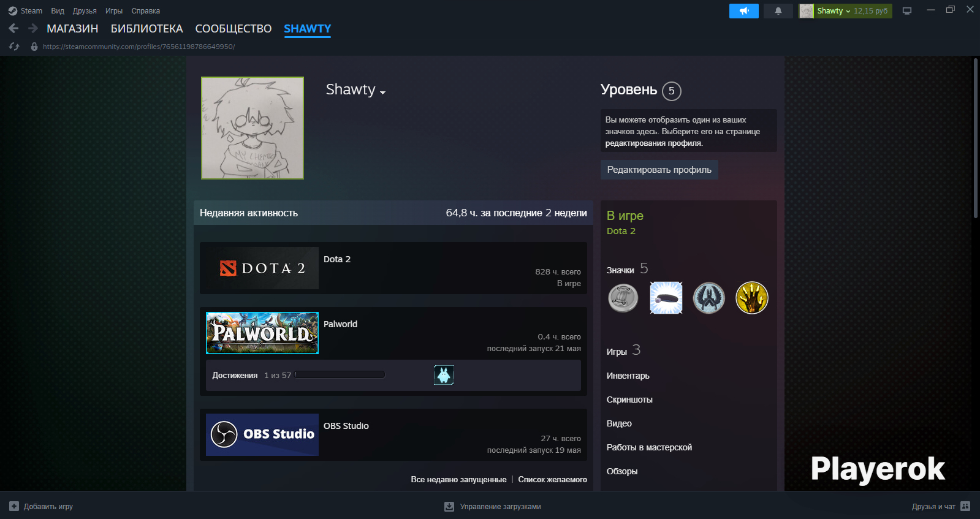Screen dimensions: 980x519
Task: Open the Вид menu
Action: [x=58, y=11]
